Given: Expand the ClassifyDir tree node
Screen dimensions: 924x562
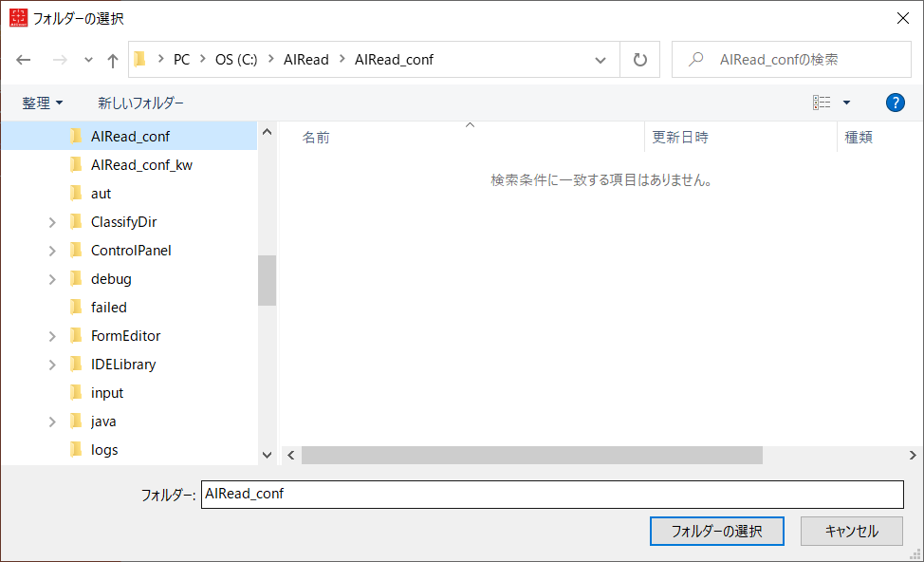Looking at the screenshot, I should coord(52,222).
